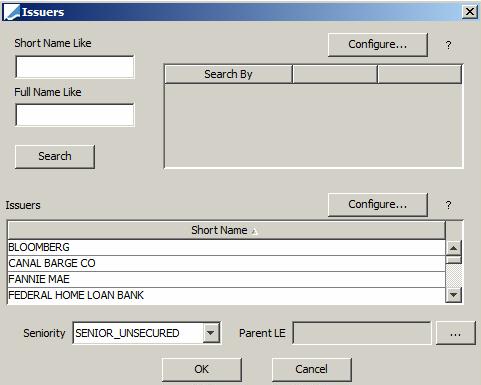Expand the Seniority dropdown arrow

[x=211, y=333]
